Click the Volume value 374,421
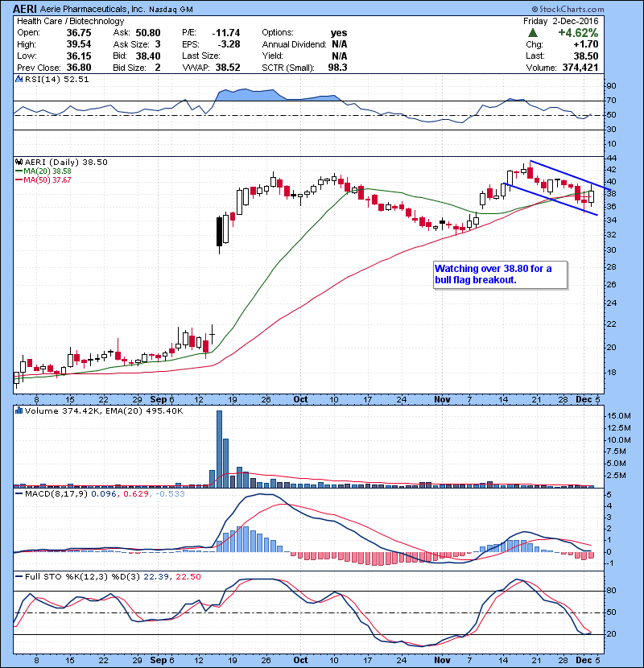Viewport: 644px width, 668px height. tap(580, 68)
